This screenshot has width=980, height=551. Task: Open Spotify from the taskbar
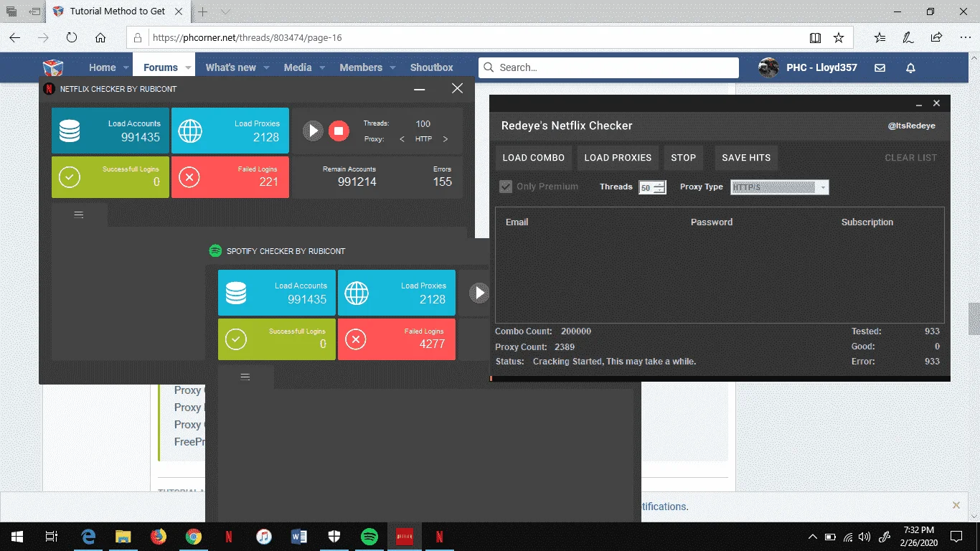(369, 536)
